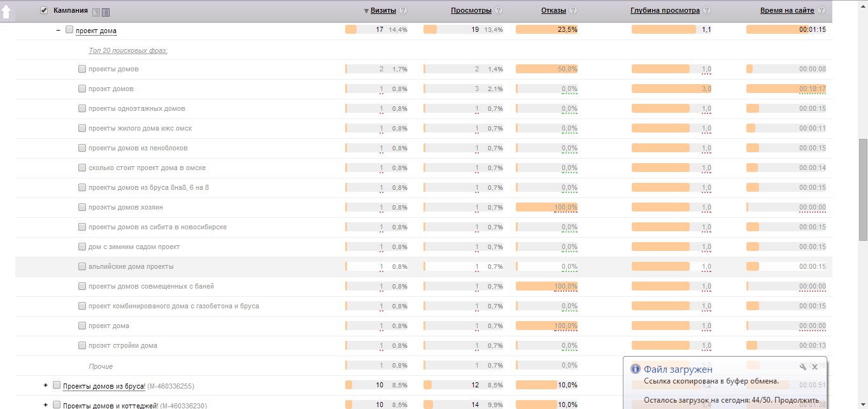Collapse the проект дома campaign row
Viewport: 868px width, 409px height.
tap(58, 30)
